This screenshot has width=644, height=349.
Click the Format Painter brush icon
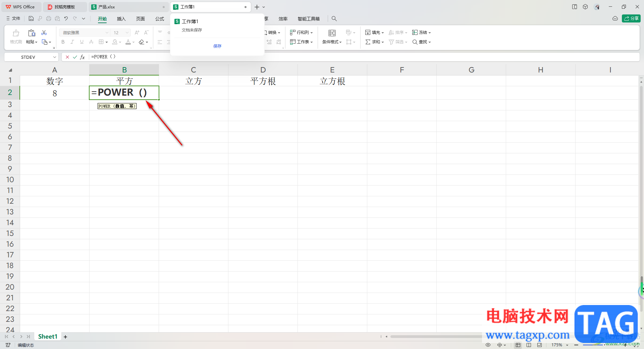click(x=16, y=33)
